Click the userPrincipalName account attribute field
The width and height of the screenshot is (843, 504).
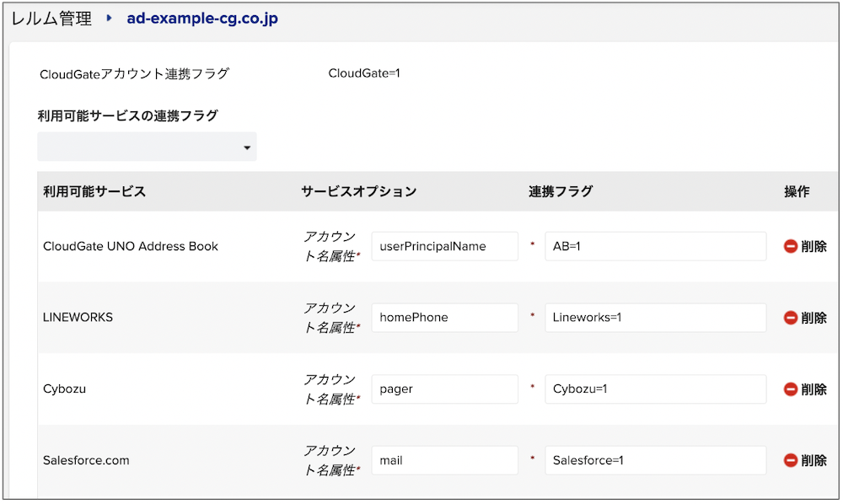point(444,246)
